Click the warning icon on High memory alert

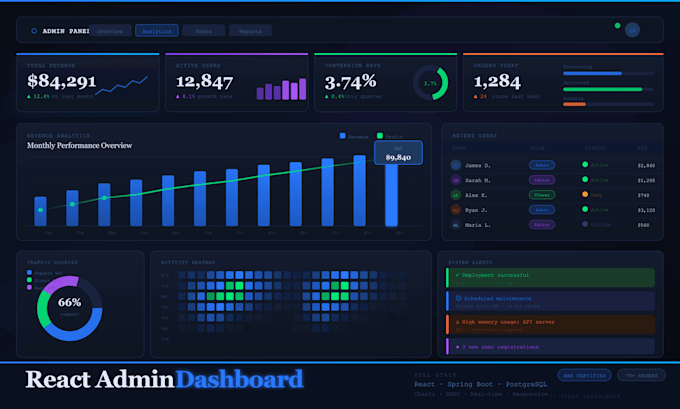tap(458, 322)
